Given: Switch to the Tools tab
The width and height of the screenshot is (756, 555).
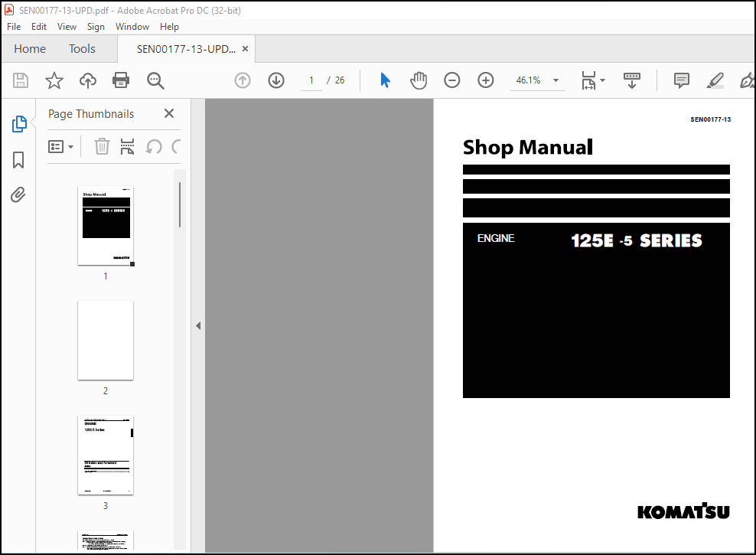Looking at the screenshot, I should click(x=82, y=48).
